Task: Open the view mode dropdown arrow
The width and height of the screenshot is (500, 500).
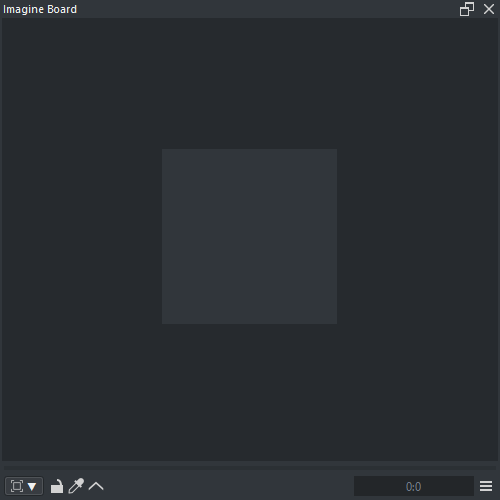Action: coord(32,487)
